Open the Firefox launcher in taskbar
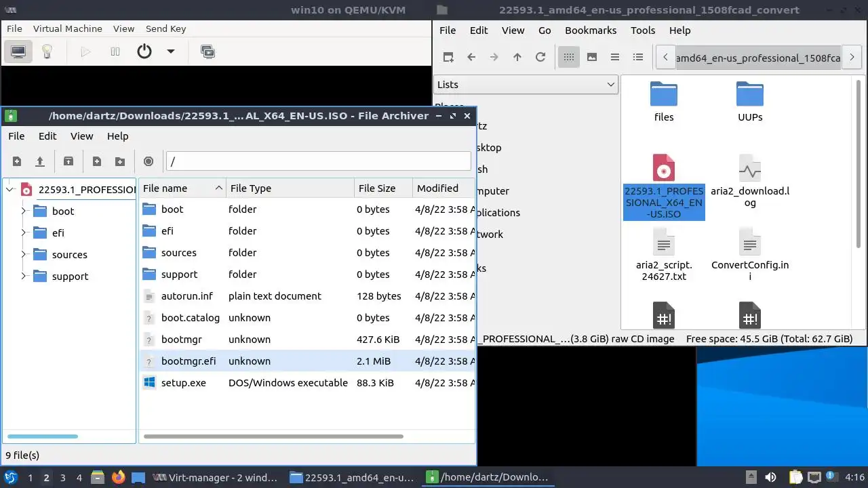The width and height of the screenshot is (868, 488). [x=119, y=478]
